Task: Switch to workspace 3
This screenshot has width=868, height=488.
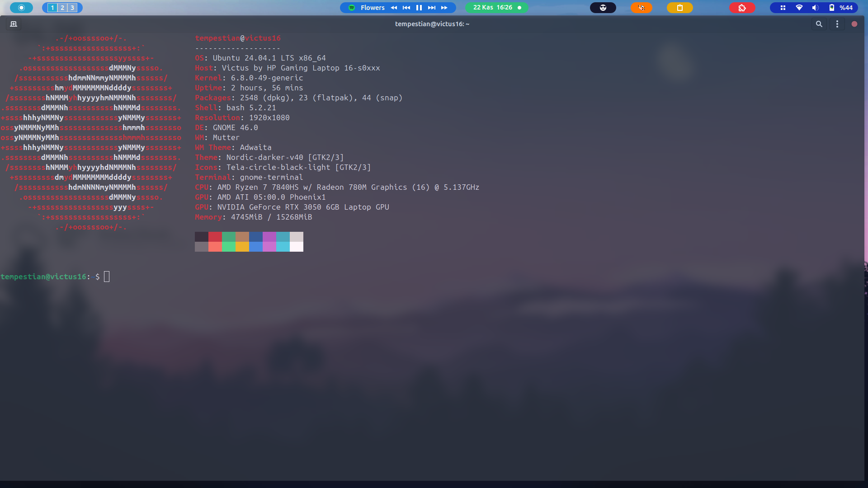Action: click(72, 8)
